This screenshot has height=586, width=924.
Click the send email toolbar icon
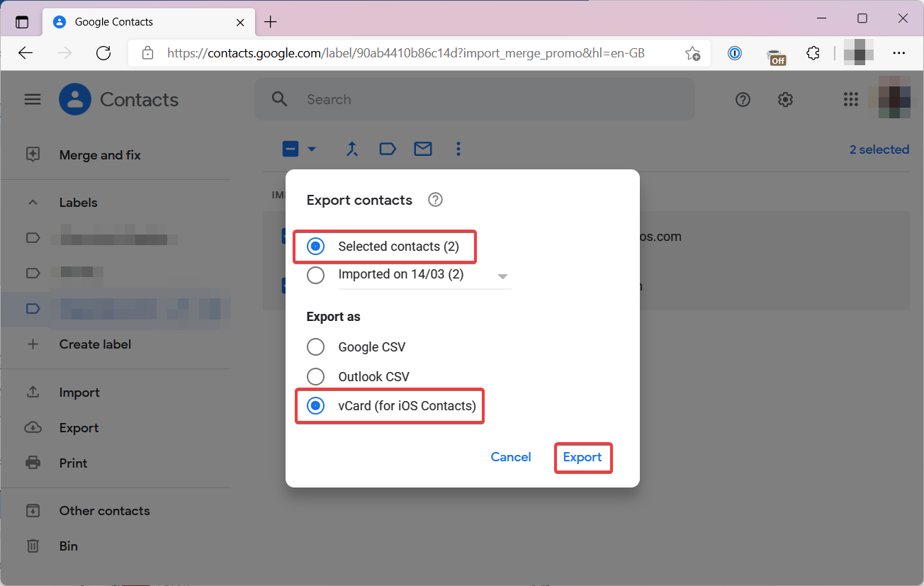(423, 149)
